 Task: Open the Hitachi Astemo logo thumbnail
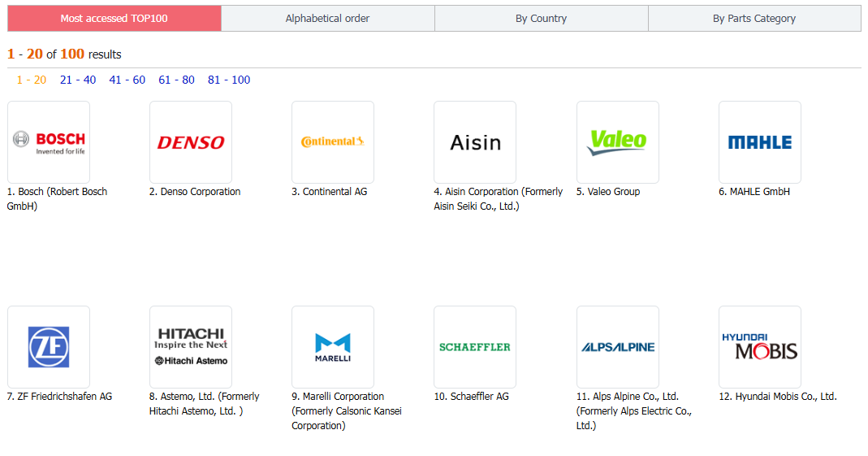coord(191,347)
